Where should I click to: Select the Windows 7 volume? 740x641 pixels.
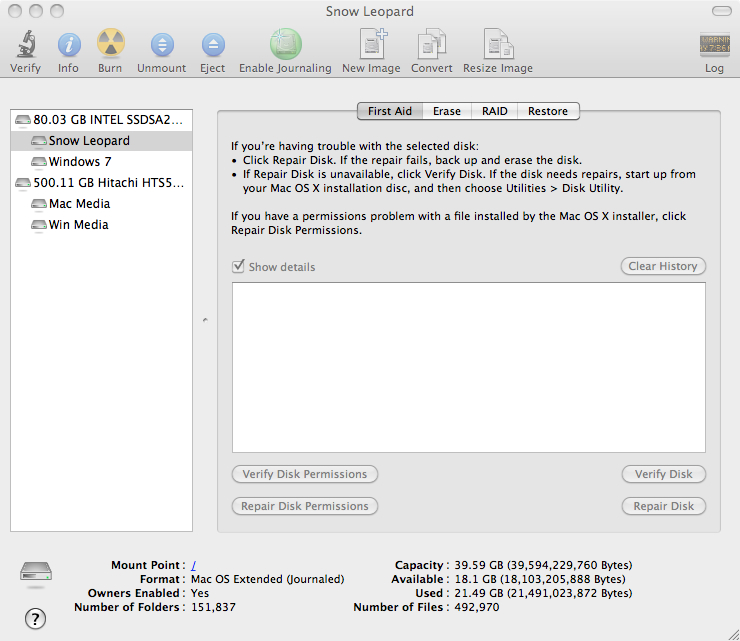(x=101, y=161)
